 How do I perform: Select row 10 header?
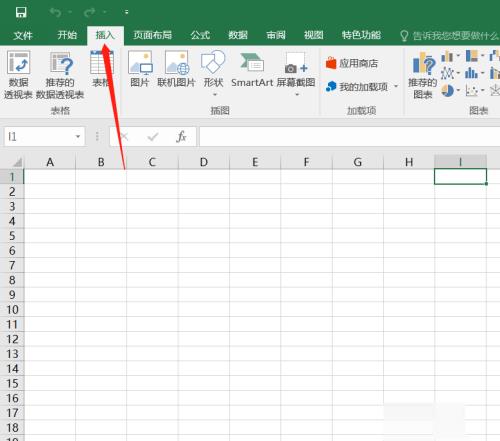(12, 309)
